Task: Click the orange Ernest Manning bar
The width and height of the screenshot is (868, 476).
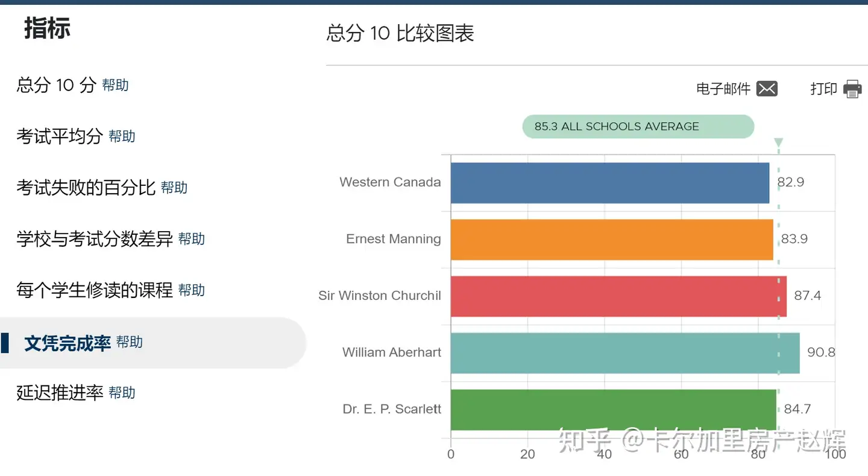Action: click(x=611, y=240)
